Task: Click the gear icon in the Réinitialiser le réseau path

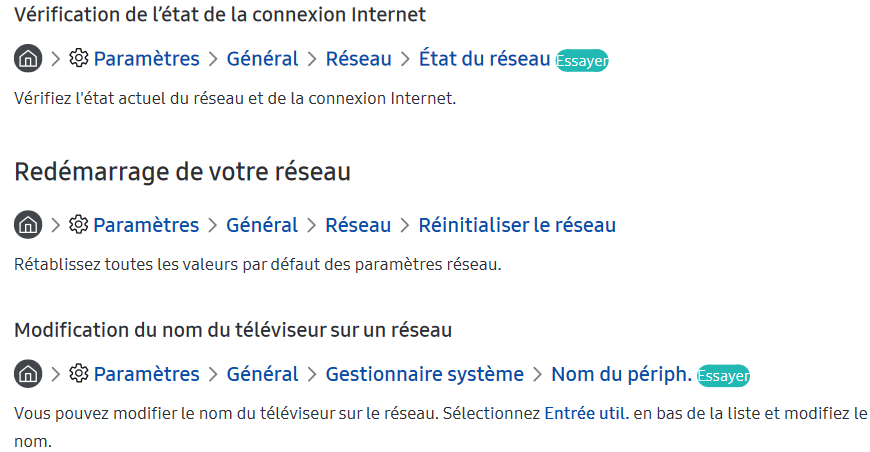Action: tap(79, 224)
